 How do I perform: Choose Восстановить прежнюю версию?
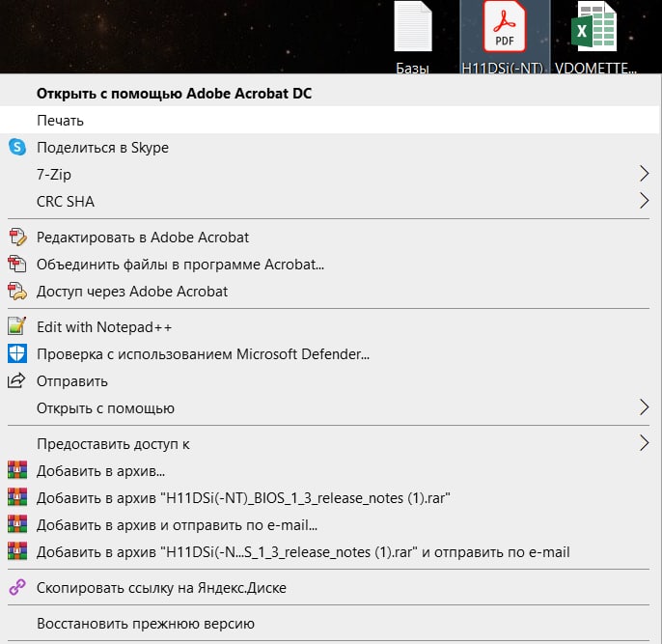329,624
